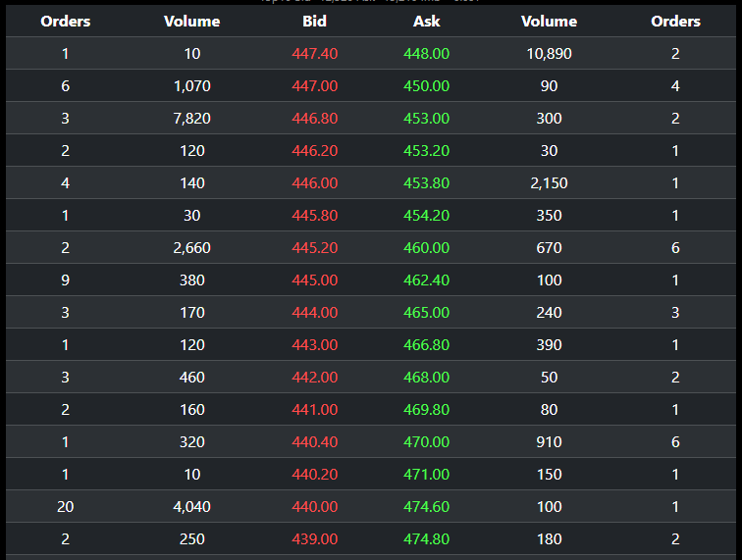Select the 470.00 ask price

(426, 441)
